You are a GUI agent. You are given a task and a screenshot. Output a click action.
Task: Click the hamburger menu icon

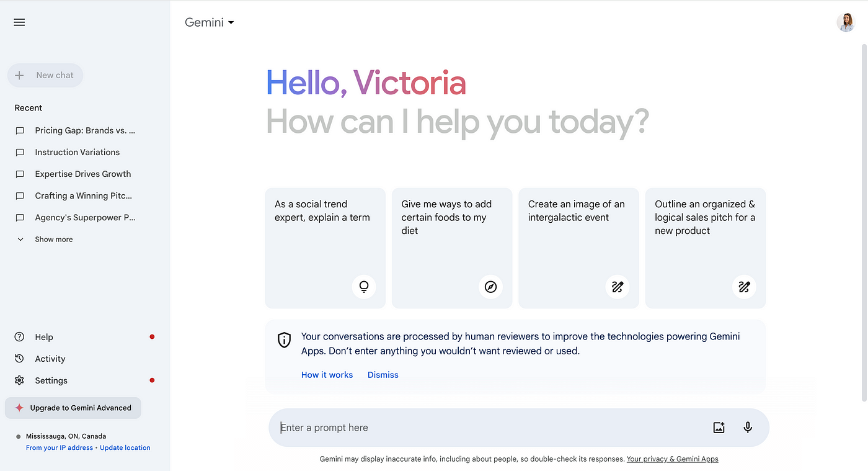click(19, 22)
